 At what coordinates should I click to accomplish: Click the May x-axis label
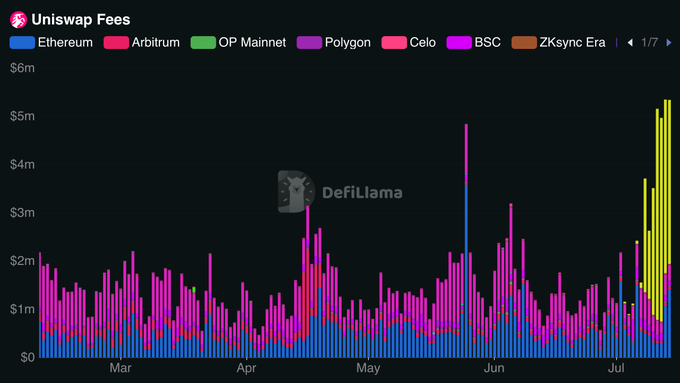[368, 368]
